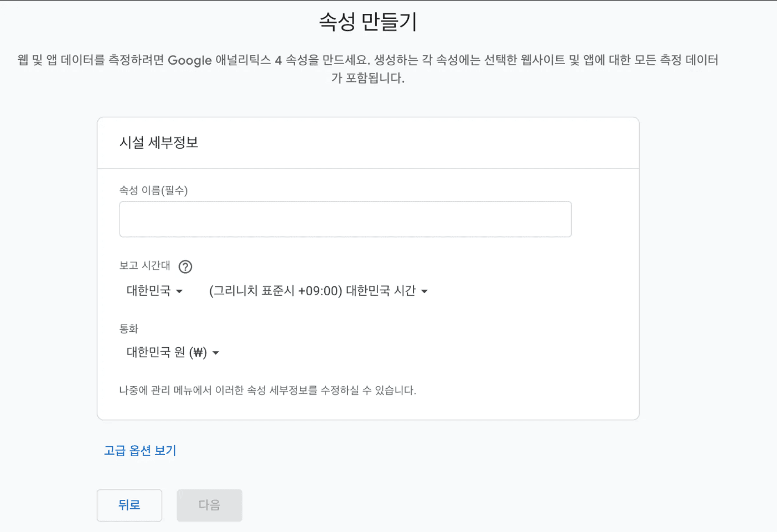Focus the 속성 이름 text field
This screenshot has width=777, height=532.
pos(345,220)
